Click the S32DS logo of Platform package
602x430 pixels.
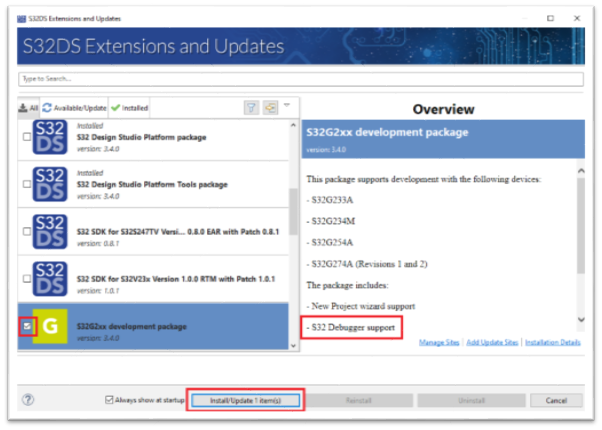(50, 137)
